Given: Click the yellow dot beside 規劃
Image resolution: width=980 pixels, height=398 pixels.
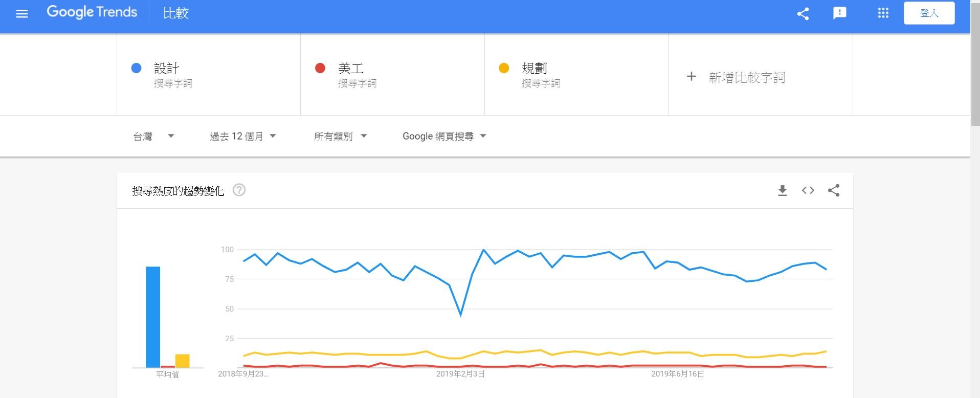Looking at the screenshot, I should point(504,68).
